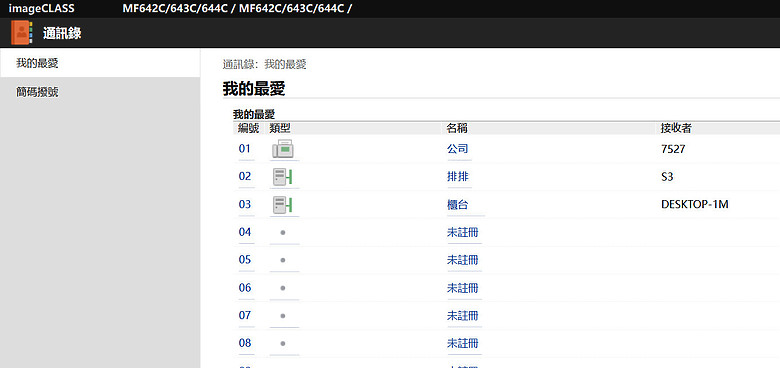This screenshot has height=368, width=780.
Task: Click the 編號 column header
Action: 248,128
